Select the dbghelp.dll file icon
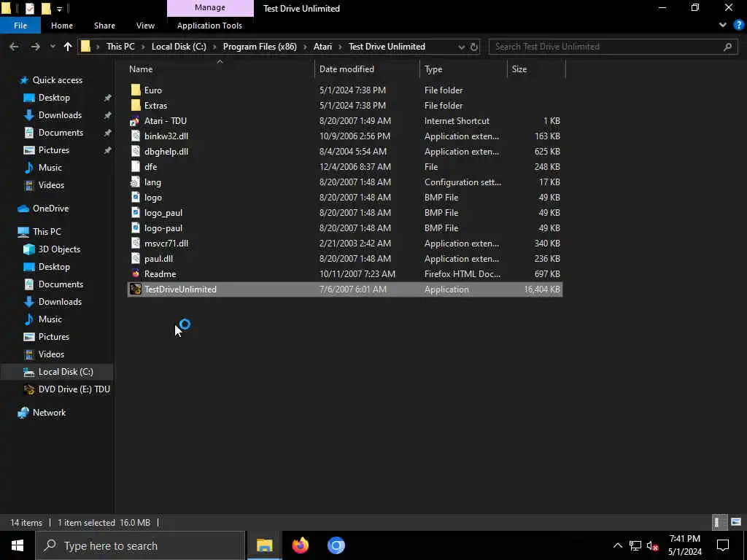Screen dimensions: 747x560 [136, 152]
